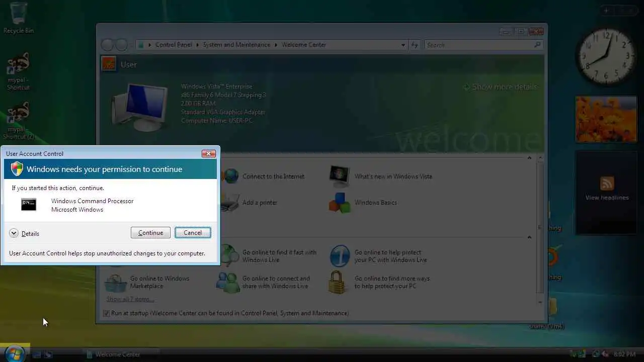Click Cancel in User Account Control dialog

pos(193,233)
